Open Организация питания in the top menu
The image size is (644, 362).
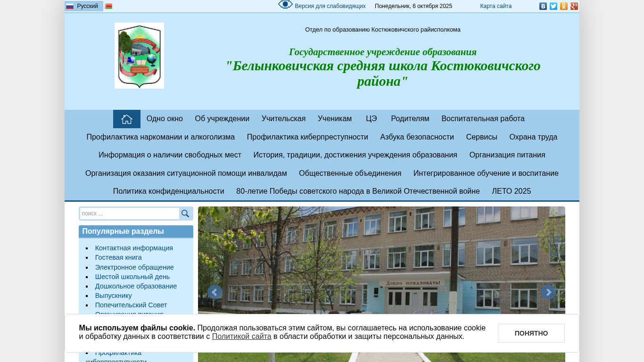click(x=507, y=155)
